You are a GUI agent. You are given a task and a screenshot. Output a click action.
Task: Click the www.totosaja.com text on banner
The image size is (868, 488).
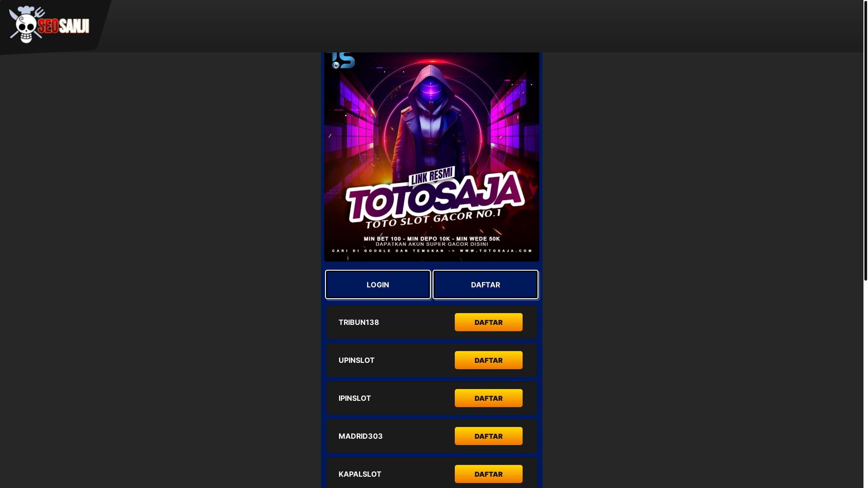pos(496,250)
